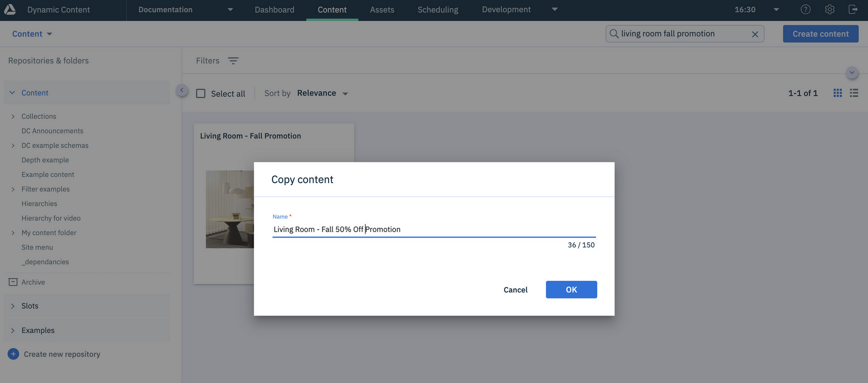Clear the search text with X
This screenshot has height=383, width=868.
(755, 34)
